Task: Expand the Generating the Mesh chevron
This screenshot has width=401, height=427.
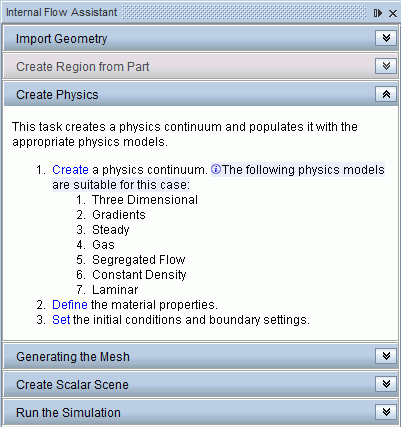Action: pyautogui.click(x=386, y=356)
